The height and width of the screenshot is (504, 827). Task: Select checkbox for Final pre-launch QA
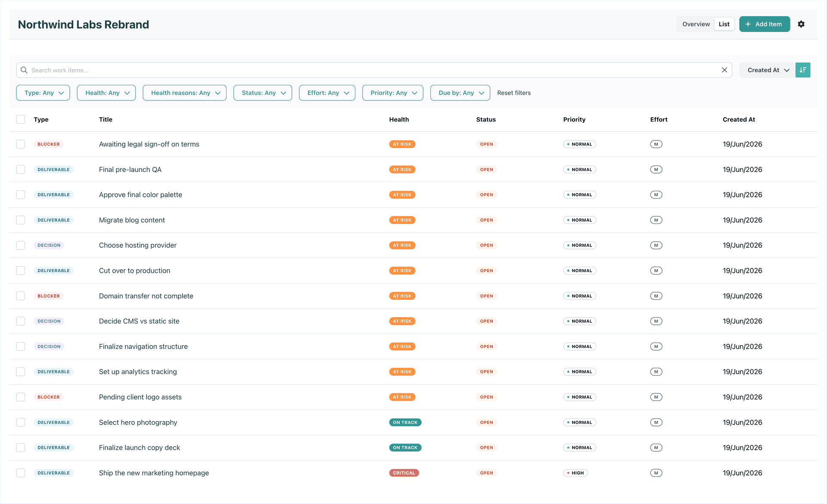click(x=21, y=169)
